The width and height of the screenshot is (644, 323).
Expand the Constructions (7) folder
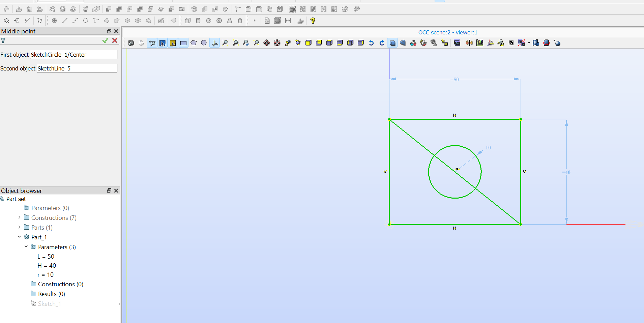coord(19,217)
